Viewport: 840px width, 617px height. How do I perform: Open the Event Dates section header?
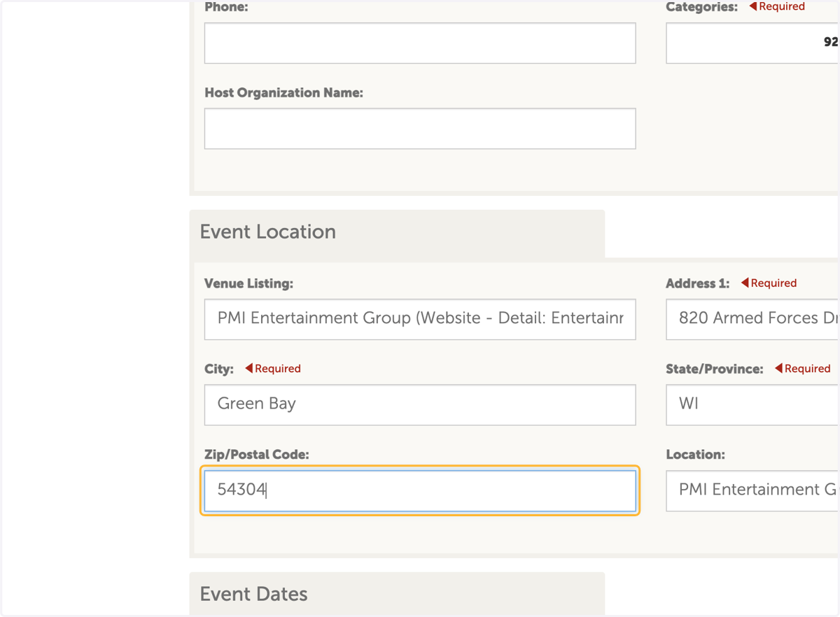(397, 594)
